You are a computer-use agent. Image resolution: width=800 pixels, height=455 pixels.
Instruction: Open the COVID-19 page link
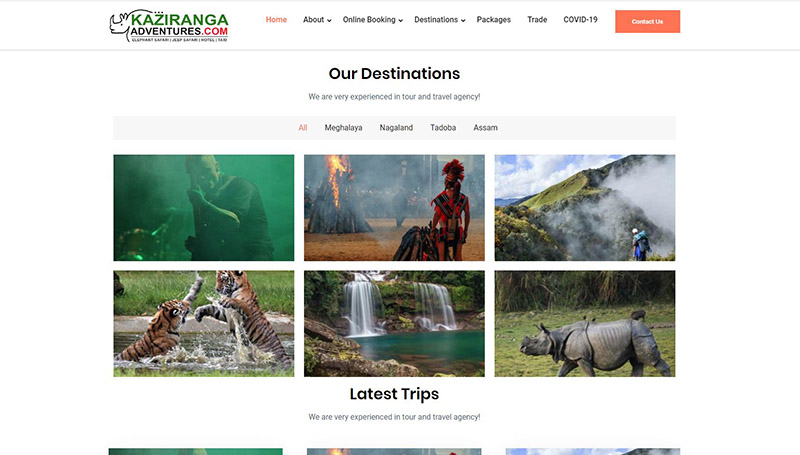[x=580, y=20]
